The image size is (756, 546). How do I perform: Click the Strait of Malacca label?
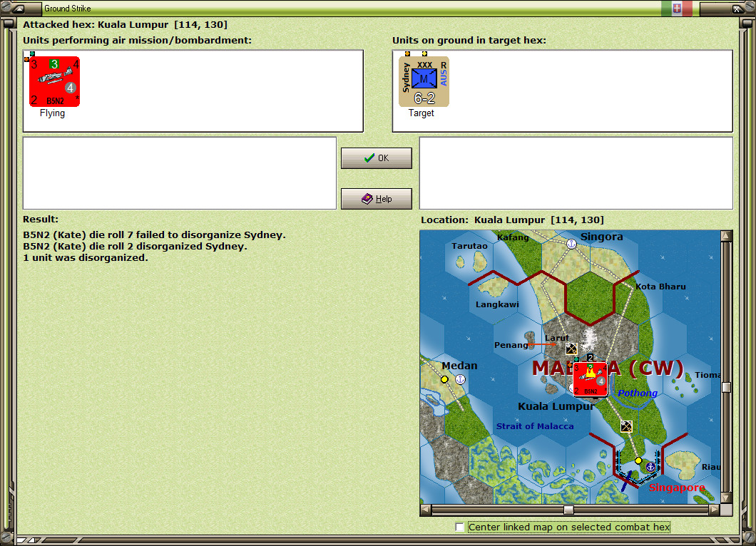tap(535, 426)
